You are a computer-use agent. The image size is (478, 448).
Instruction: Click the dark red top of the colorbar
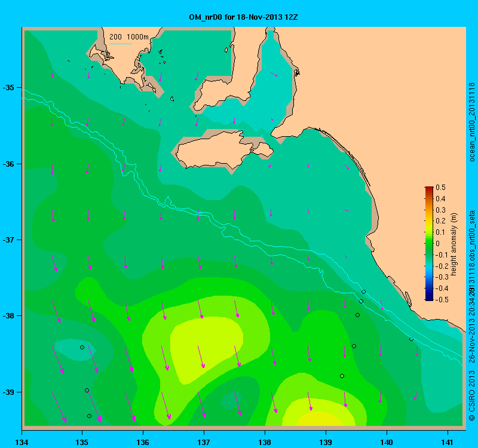coord(429,188)
